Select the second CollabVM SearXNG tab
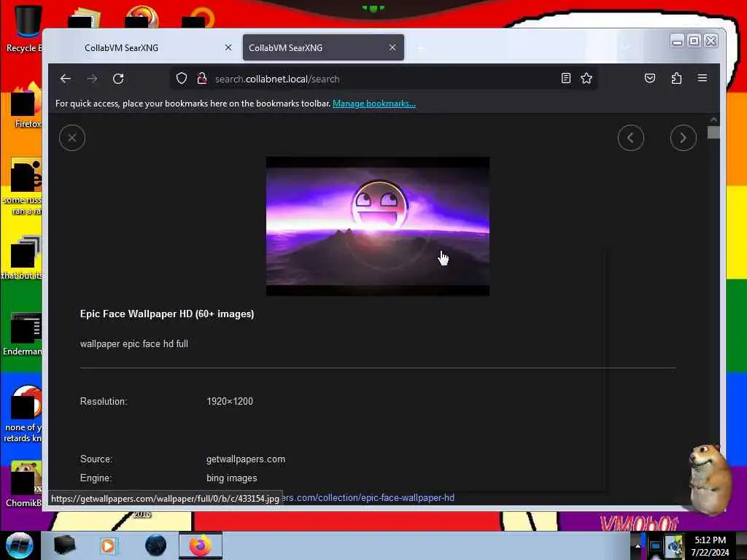 pos(323,47)
